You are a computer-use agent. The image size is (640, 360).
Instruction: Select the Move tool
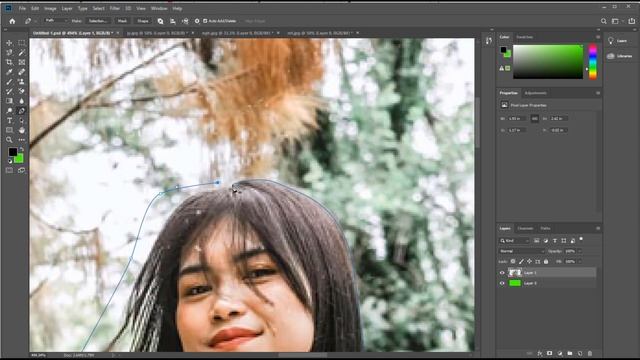coord(9,43)
